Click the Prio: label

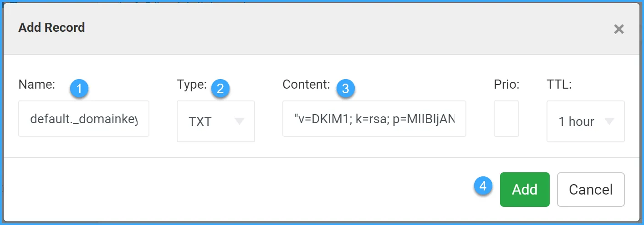pos(506,84)
